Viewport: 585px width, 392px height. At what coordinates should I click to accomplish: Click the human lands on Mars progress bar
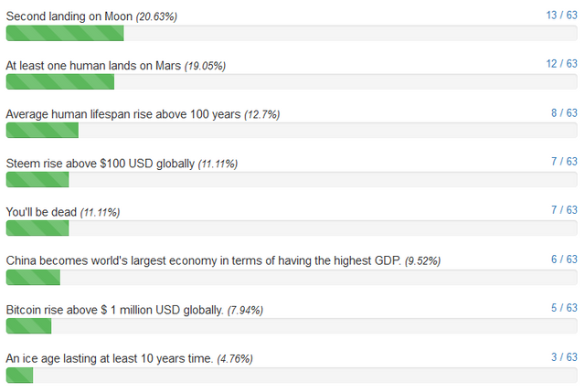[x=292, y=81]
